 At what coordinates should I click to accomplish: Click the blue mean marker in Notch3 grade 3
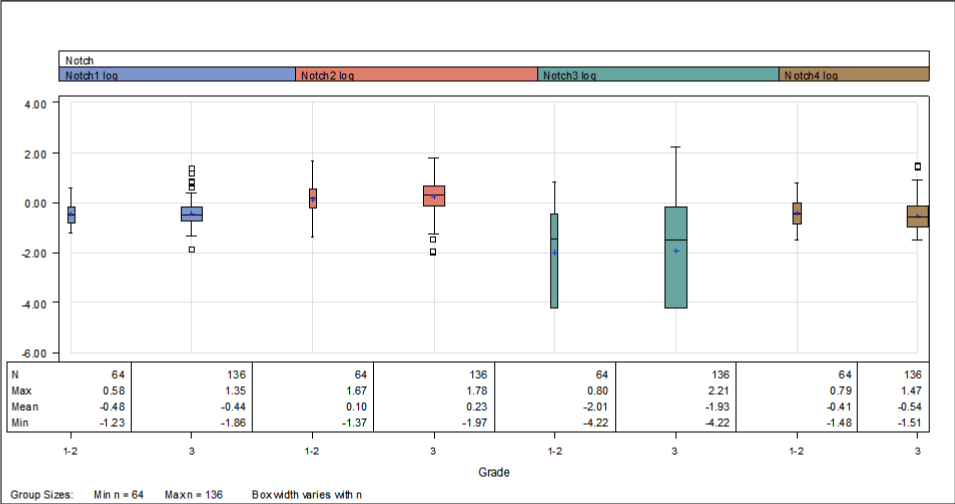pyautogui.click(x=676, y=251)
